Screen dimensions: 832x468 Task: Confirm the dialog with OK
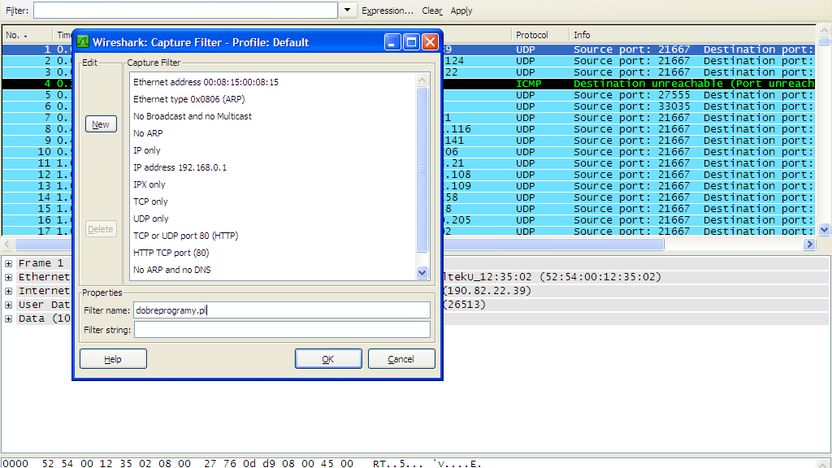point(328,359)
